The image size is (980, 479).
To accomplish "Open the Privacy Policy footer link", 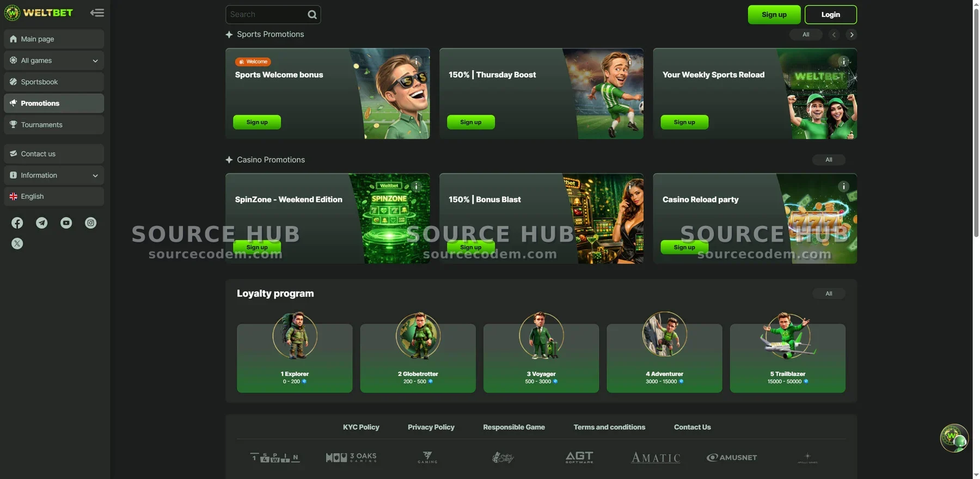I will (431, 427).
